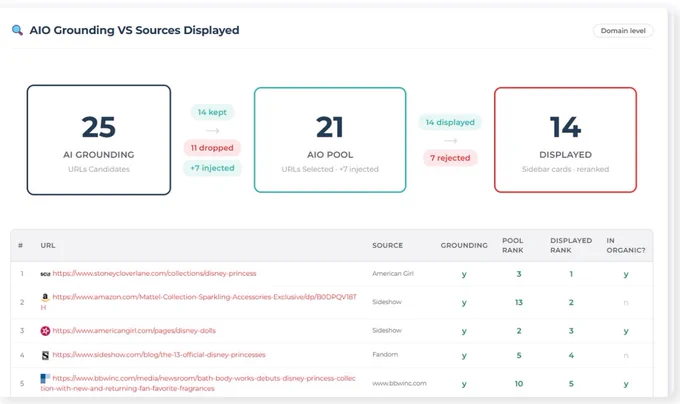Screen dimensions: 680x404
Task: Click the 'www.bbwinc.com' source cell
Action: tap(399, 384)
